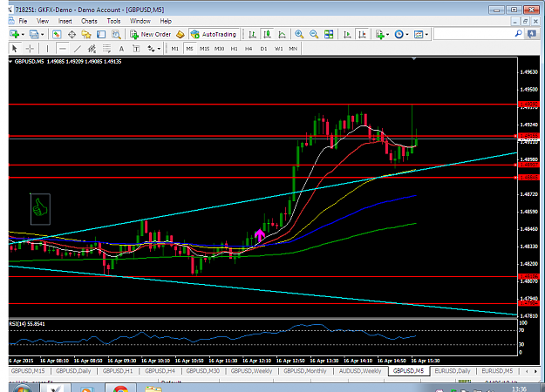Click the New Order button
This screenshot has height=392, width=545.
tap(151, 34)
